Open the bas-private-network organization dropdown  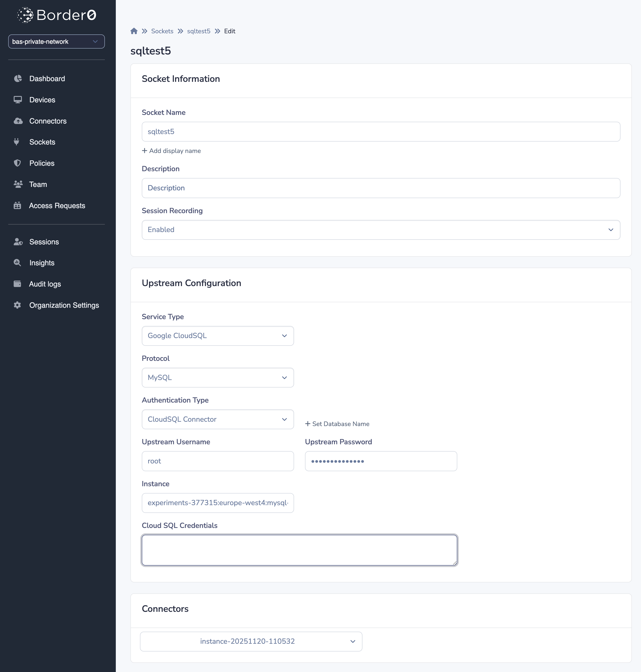pyautogui.click(x=56, y=41)
